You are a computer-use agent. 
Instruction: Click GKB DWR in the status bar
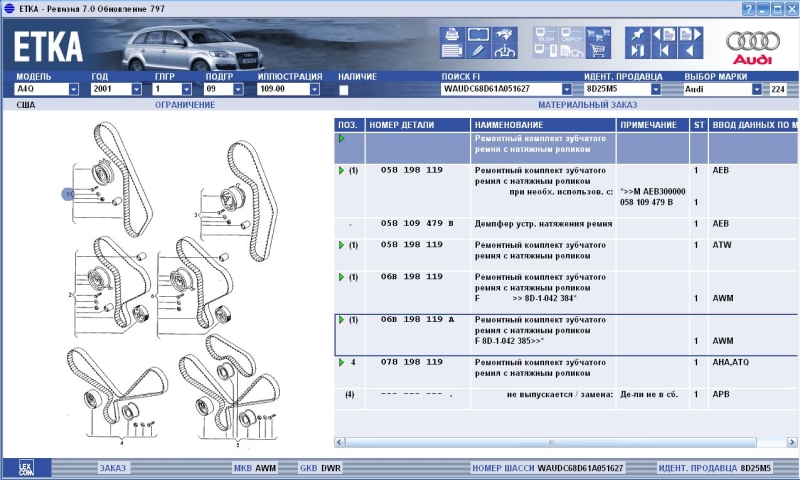click(320, 468)
